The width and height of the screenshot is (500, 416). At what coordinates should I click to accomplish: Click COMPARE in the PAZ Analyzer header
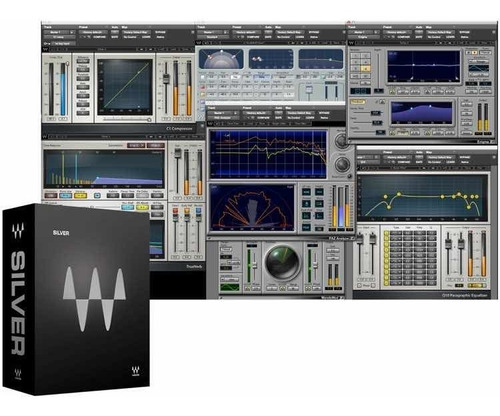click(x=263, y=118)
